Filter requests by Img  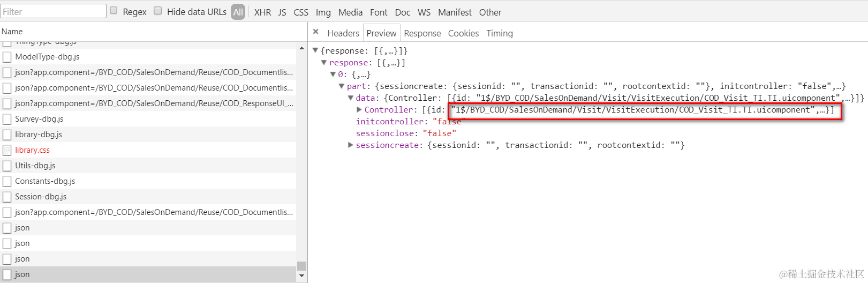click(x=323, y=12)
